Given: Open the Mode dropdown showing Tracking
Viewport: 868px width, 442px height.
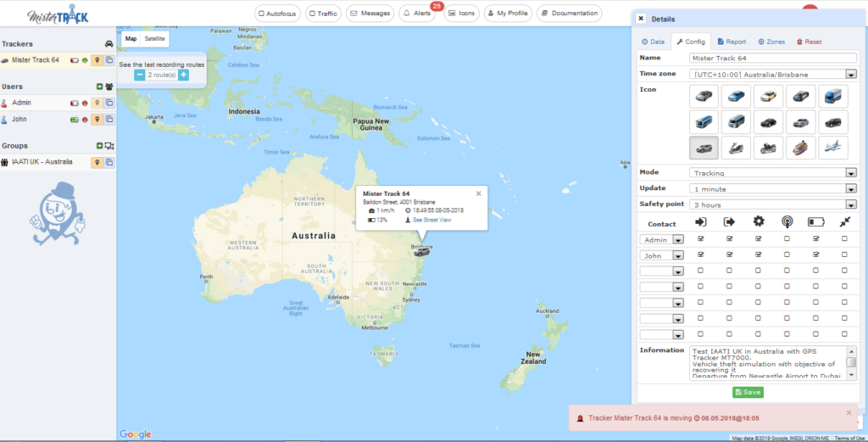Looking at the screenshot, I should pos(773,173).
